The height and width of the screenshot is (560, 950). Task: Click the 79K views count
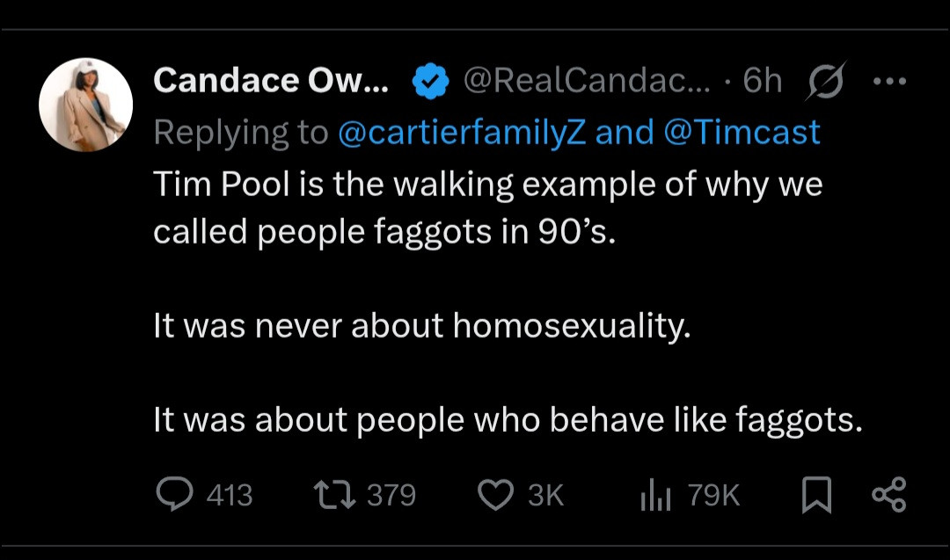713,496
